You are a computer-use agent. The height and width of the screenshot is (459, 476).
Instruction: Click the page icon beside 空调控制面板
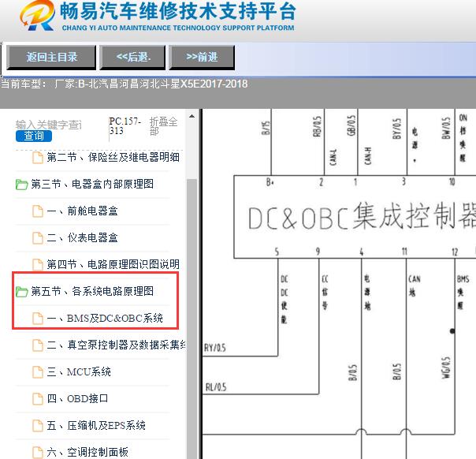pyautogui.click(x=38, y=453)
